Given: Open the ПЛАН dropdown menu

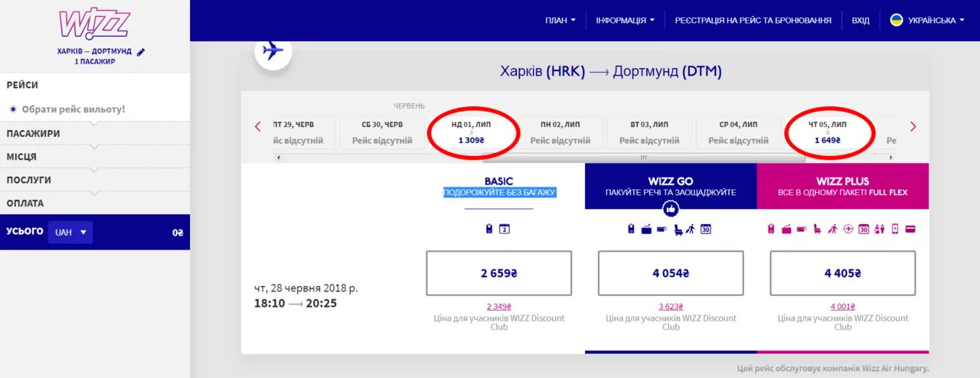Looking at the screenshot, I should coord(560,21).
